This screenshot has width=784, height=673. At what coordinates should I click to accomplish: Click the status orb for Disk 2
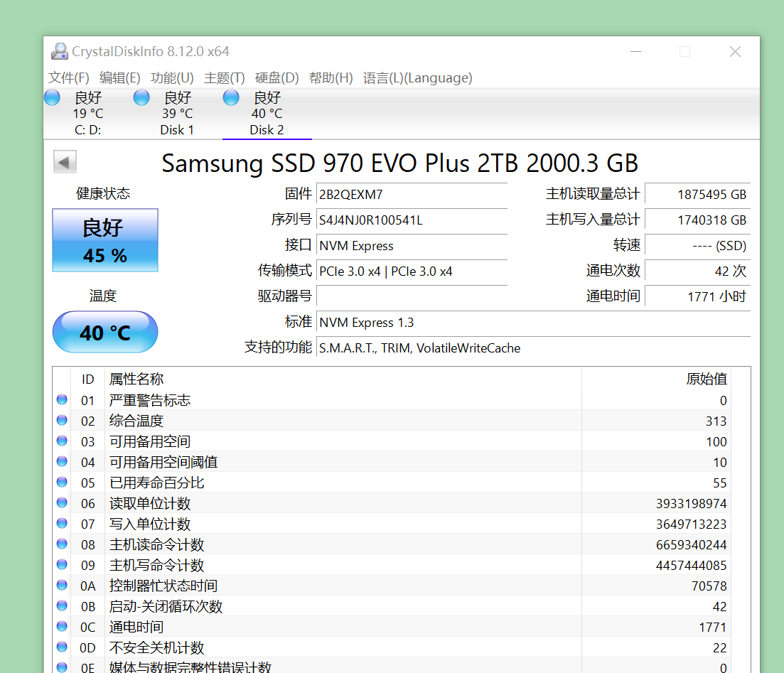[x=231, y=97]
